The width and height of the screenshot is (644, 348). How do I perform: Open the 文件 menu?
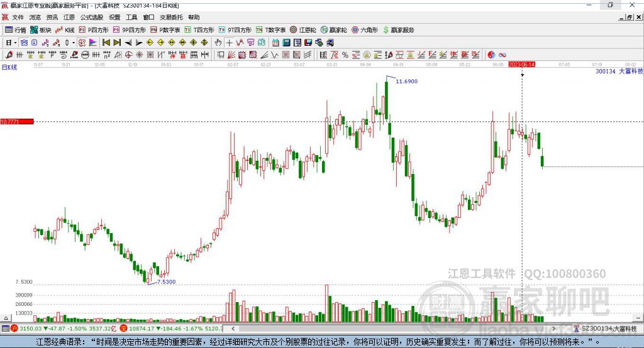pos(18,17)
